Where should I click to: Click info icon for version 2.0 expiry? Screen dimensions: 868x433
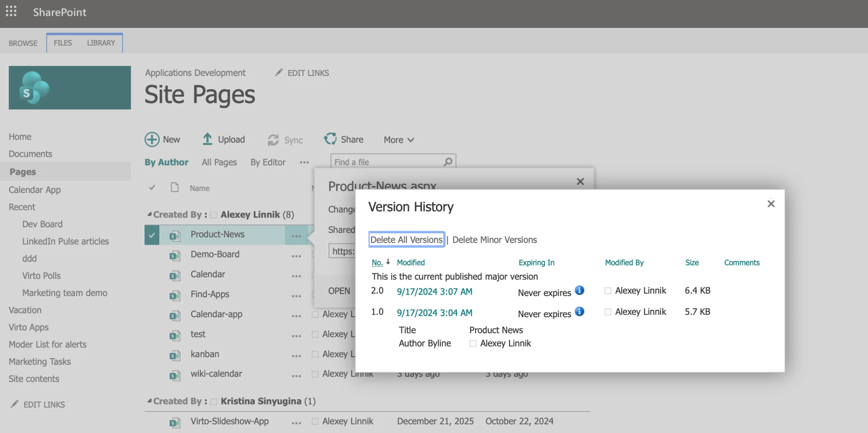coord(579,291)
